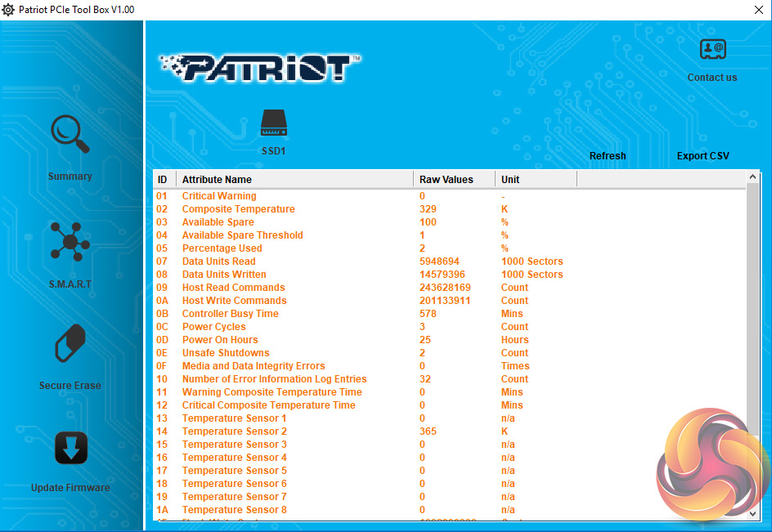The width and height of the screenshot is (772, 532).
Task: Sort by Attribute Name column header
Action: 295,180
